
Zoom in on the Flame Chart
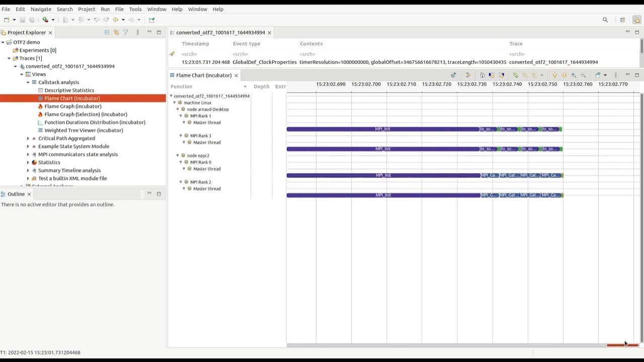[x=574, y=75]
